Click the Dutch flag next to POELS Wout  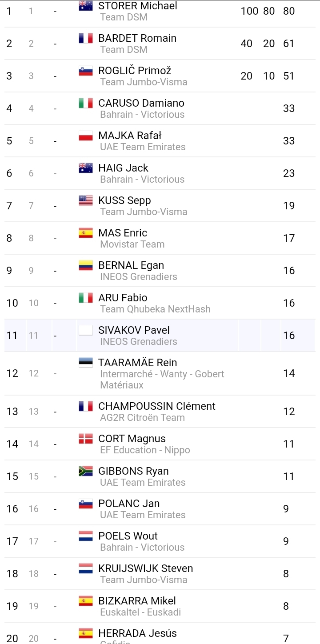tap(86, 536)
